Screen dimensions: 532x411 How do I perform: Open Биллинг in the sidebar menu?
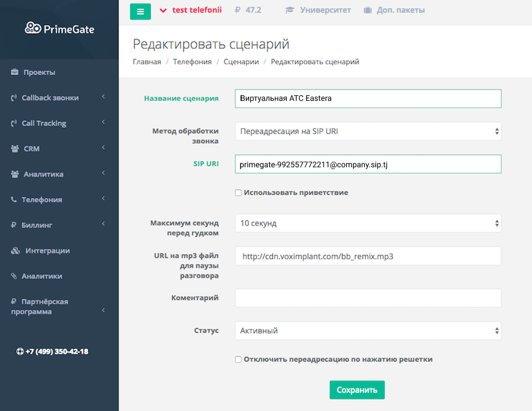point(37,225)
